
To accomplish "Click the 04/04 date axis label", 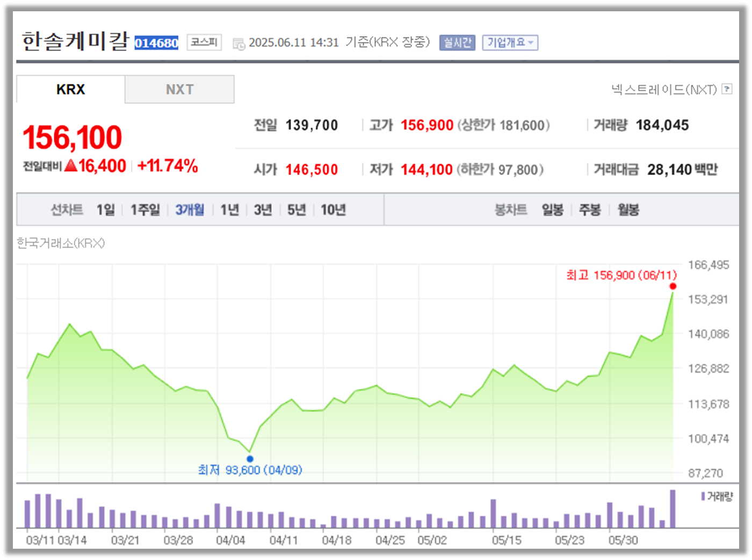I will (230, 540).
